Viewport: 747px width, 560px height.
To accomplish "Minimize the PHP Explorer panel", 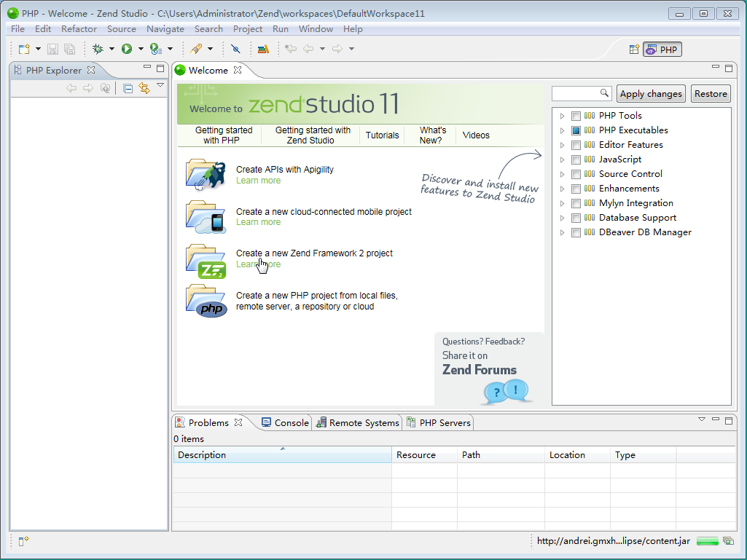I will tap(147, 68).
